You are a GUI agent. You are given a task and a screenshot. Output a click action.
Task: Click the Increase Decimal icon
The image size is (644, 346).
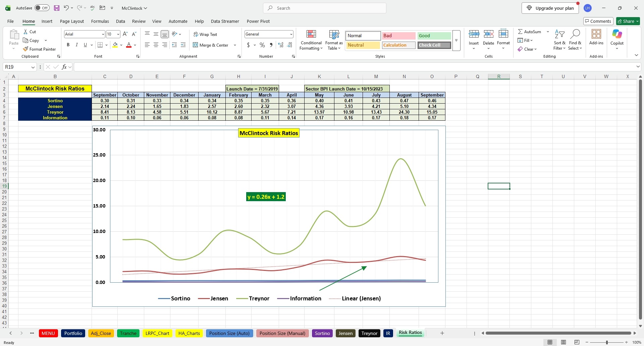[281, 45]
